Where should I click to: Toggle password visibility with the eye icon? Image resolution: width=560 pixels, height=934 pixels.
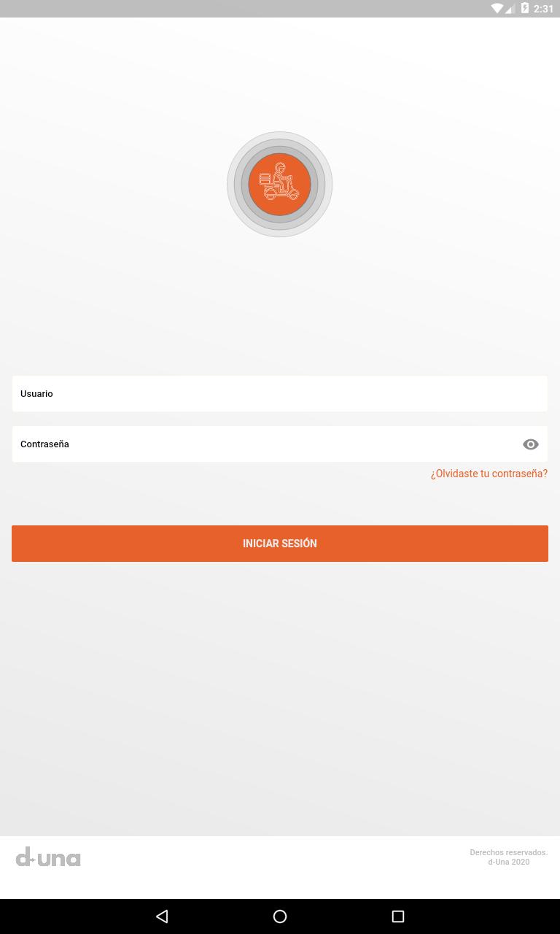coord(531,444)
